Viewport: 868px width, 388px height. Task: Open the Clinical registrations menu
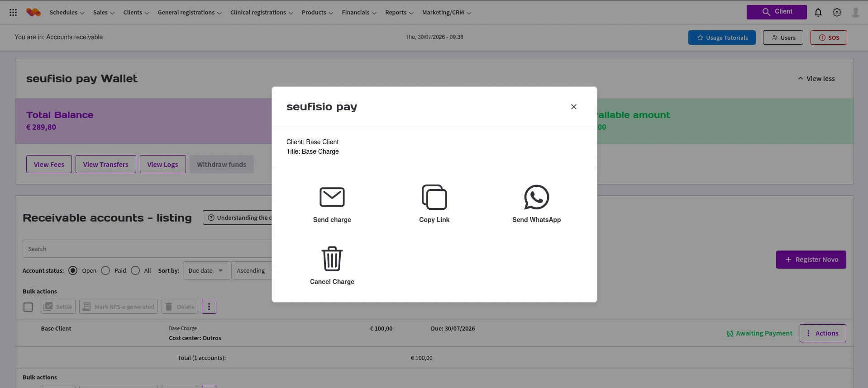pyautogui.click(x=262, y=13)
